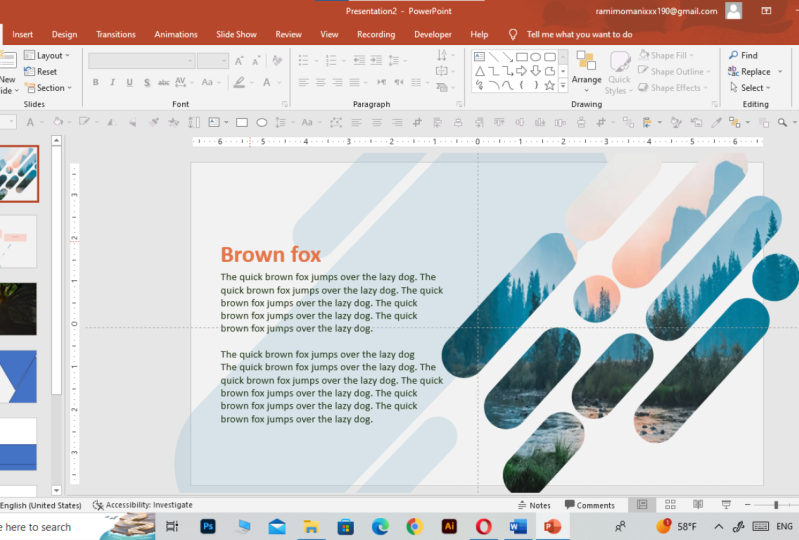Click the text highlight color button

(x=239, y=82)
